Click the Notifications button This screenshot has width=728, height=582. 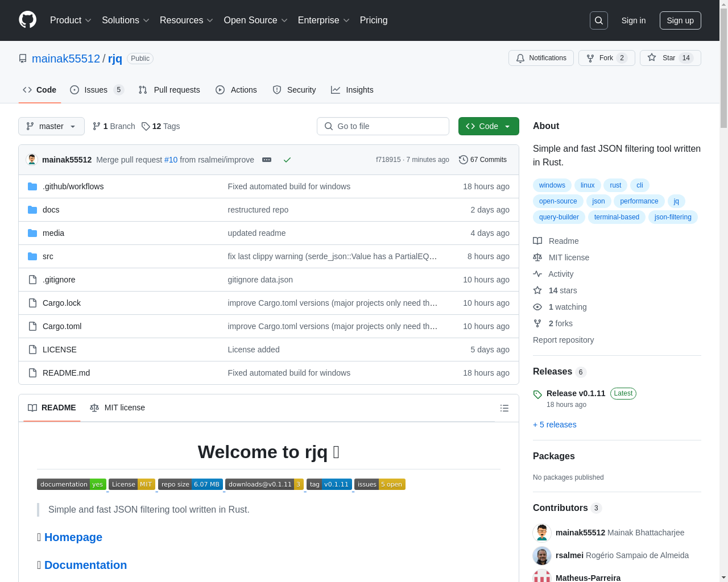(x=541, y=58)
